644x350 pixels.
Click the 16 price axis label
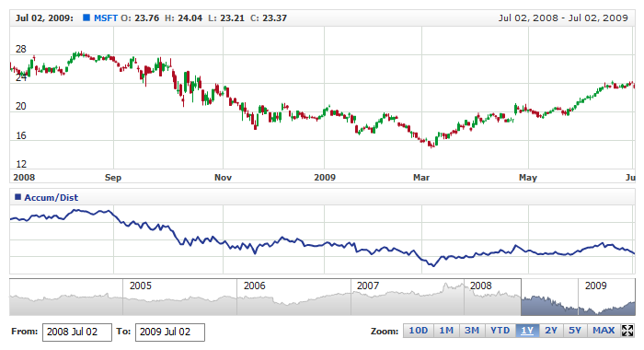(21, 135)
